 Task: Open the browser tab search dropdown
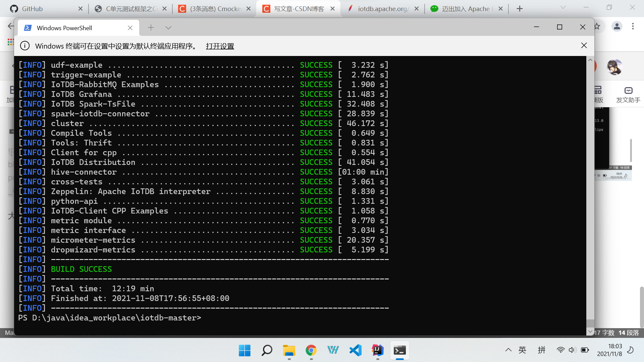(x=562, y=7)
